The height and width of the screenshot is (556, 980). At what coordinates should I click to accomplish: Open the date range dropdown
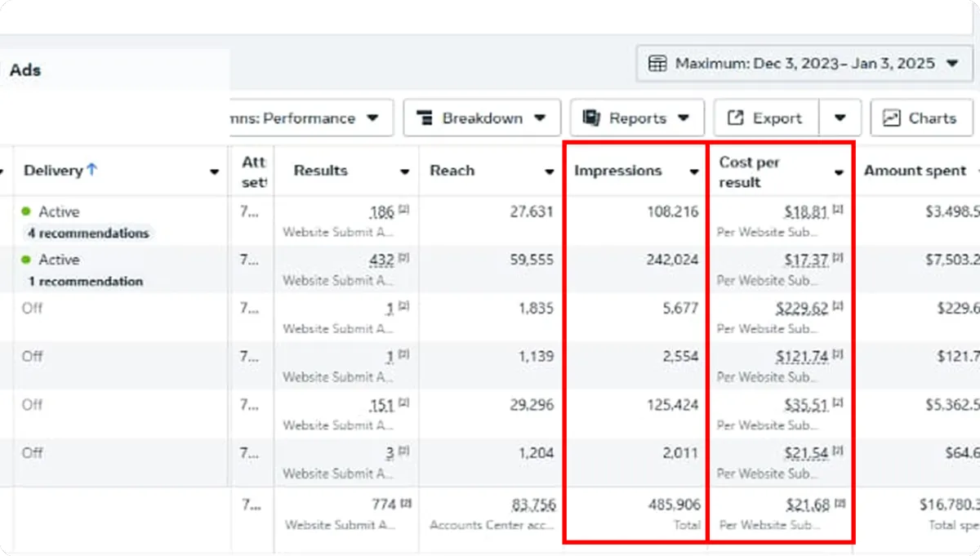pos(951,64)
